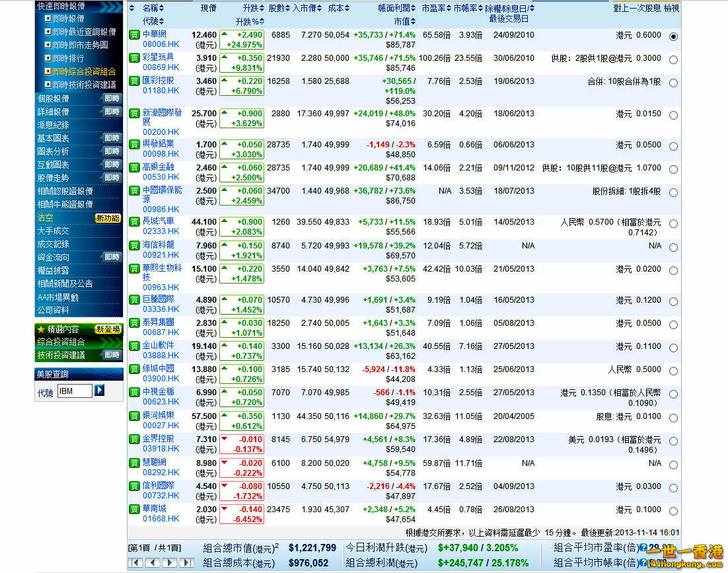Select the radio button for 匯彩控股 row
Viewport: 728px width, 573px height.
(x=673, y=83)
